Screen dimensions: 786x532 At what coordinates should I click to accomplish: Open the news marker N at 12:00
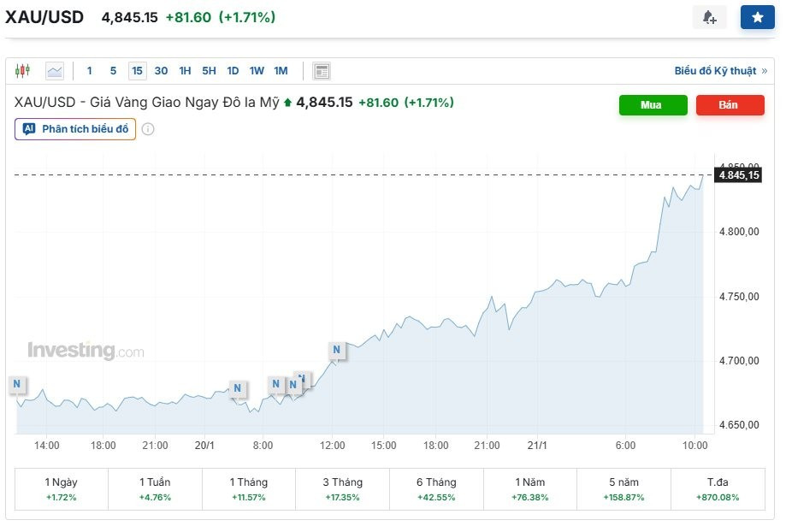coord(337,350)
